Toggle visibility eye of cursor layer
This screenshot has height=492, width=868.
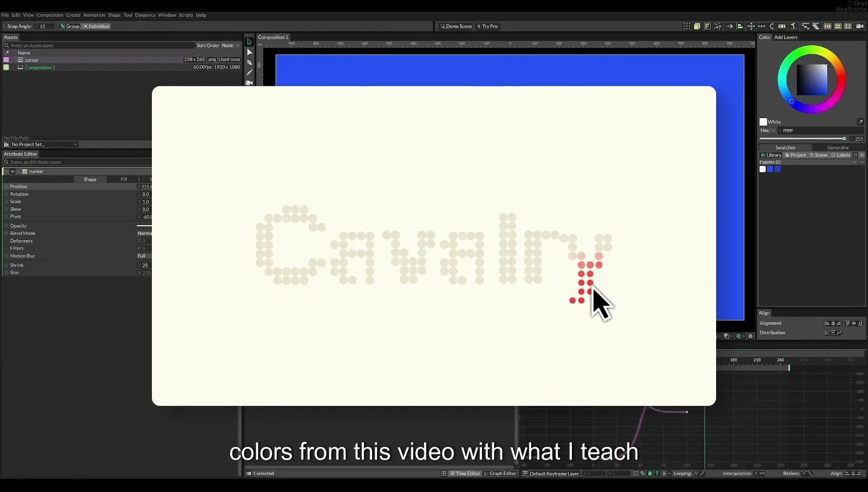click(13, 172)
